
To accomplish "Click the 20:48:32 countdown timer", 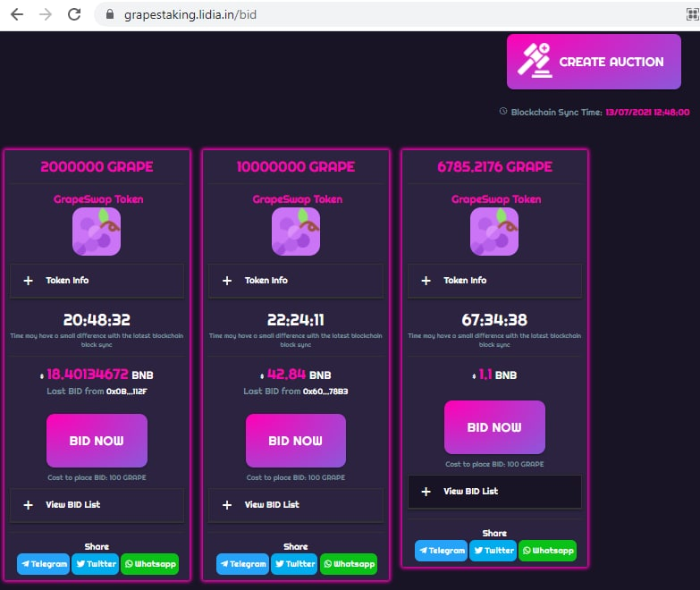I will pos(97,320).
